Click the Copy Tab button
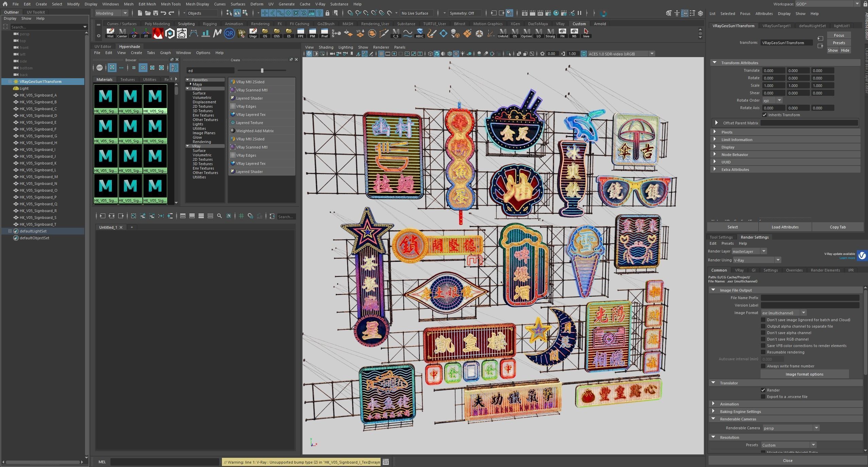 837,227
